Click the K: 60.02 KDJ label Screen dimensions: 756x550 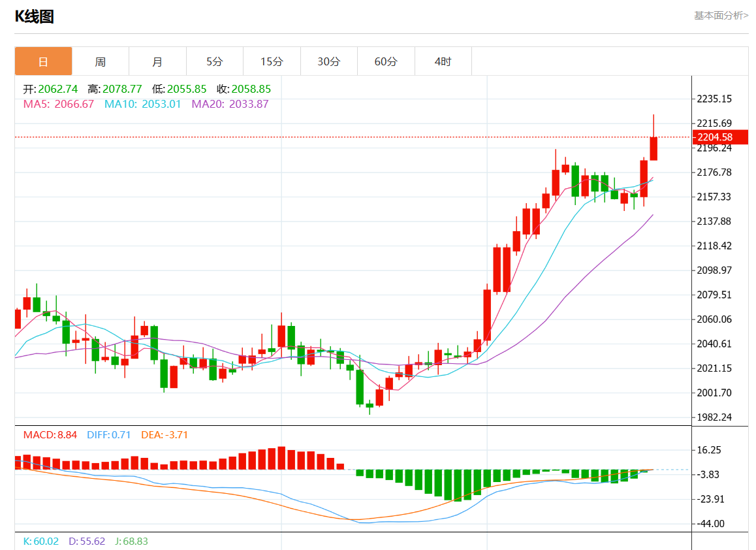click(41, 542)
